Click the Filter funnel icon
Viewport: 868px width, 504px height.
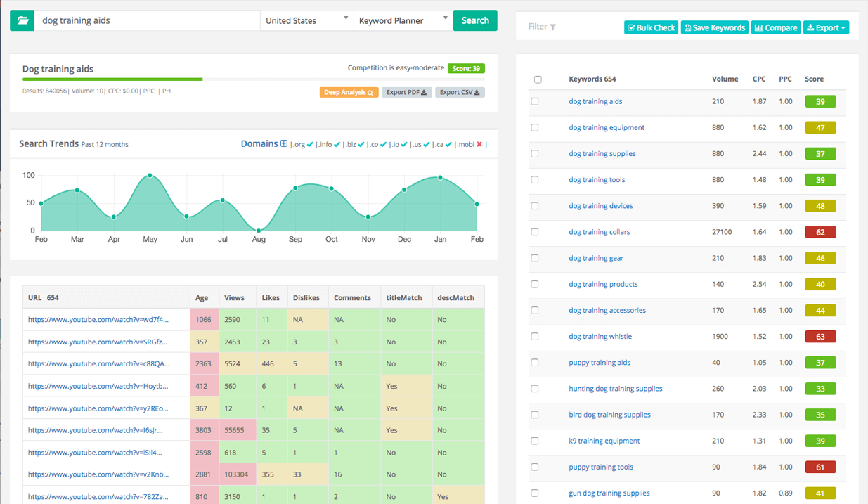(x=553, y=27)
